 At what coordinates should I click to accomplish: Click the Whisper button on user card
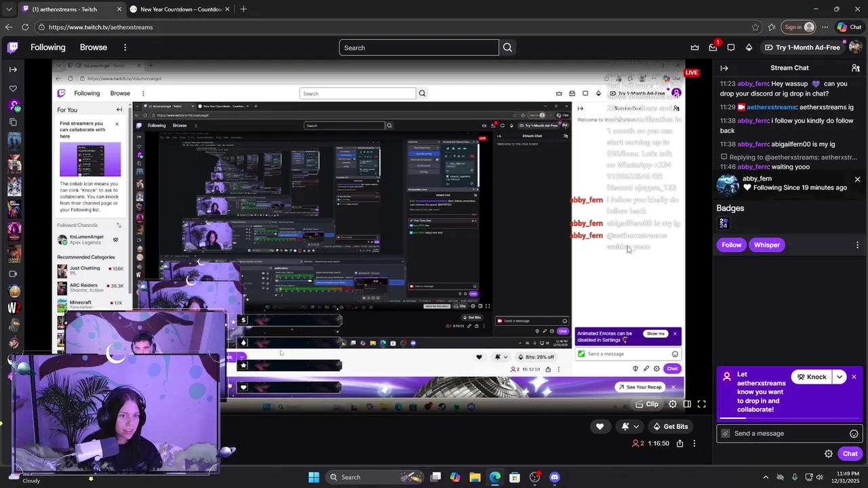[767, 245]
